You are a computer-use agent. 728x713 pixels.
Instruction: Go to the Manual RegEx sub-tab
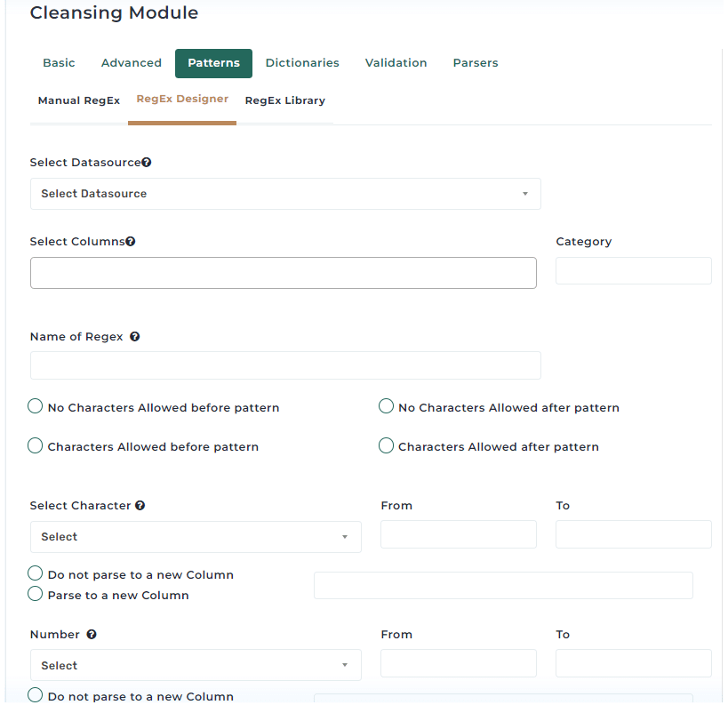[x=79, y=100]
